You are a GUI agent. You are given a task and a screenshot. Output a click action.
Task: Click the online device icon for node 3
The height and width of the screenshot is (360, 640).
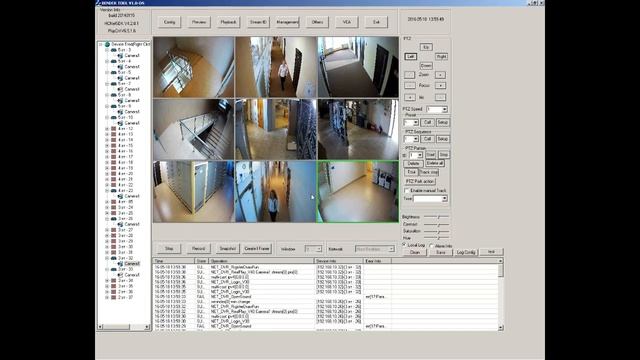(114, 50)
